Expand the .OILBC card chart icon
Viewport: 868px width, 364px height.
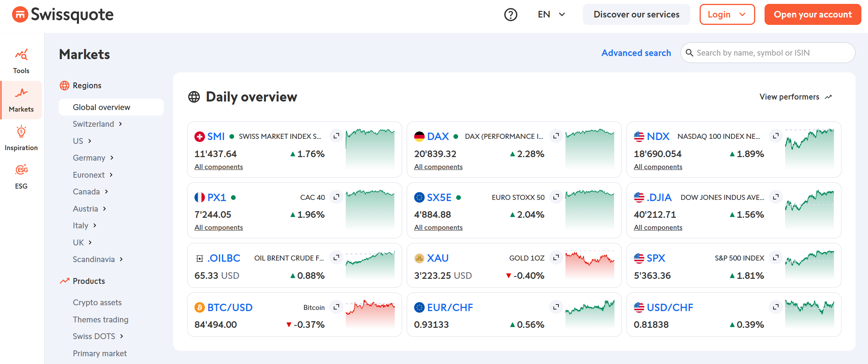point(336,257)
